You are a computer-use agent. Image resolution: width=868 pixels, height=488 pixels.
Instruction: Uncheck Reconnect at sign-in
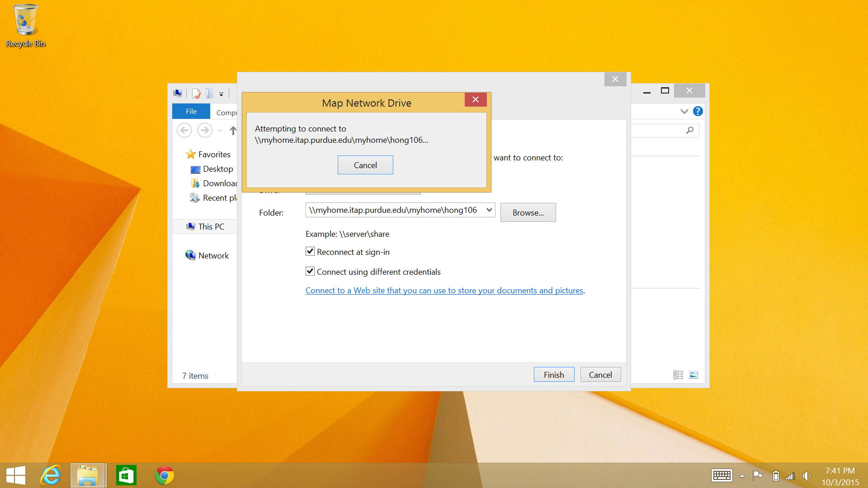tap(310, 252)
